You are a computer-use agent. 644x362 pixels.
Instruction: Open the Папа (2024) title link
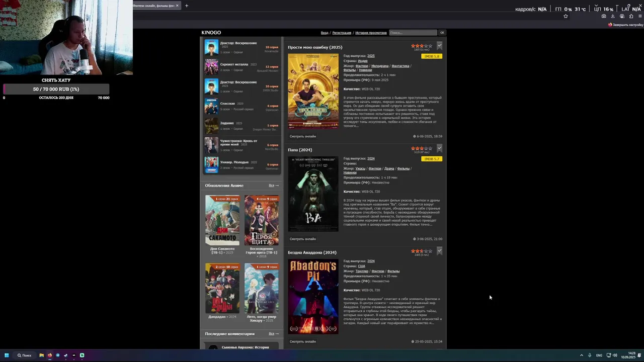[x=300, y=150]
